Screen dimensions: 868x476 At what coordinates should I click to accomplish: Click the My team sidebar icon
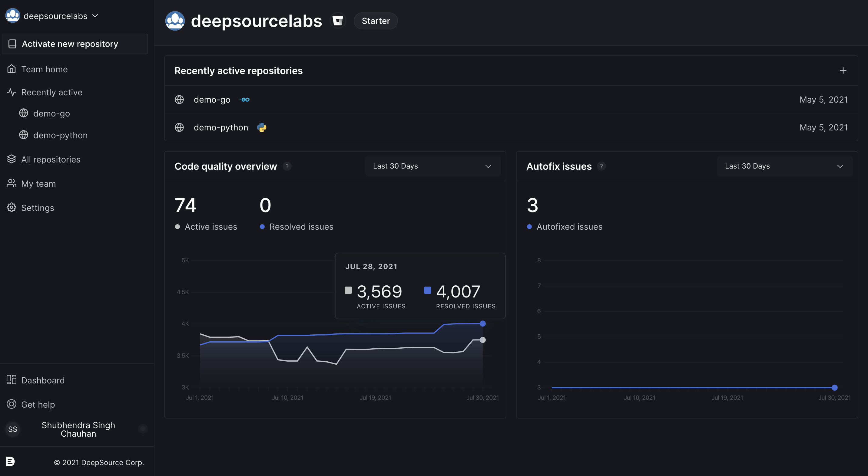[12, 183]
